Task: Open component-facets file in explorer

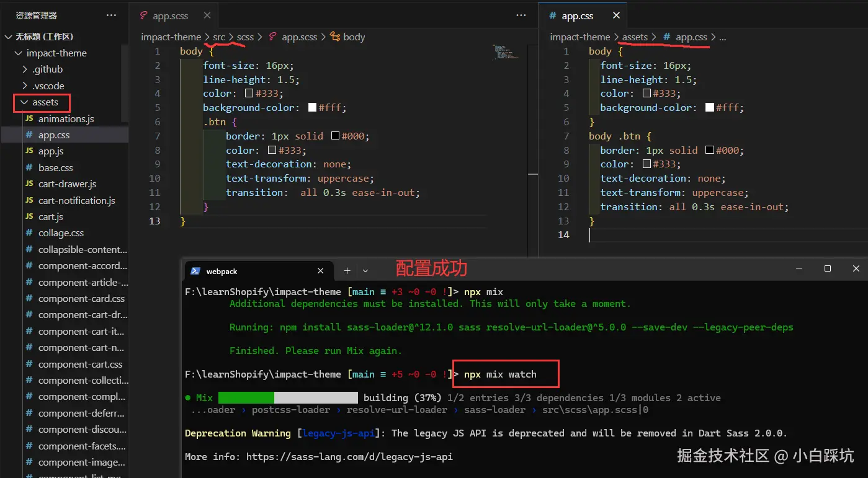Action: [x=82, y=446]
